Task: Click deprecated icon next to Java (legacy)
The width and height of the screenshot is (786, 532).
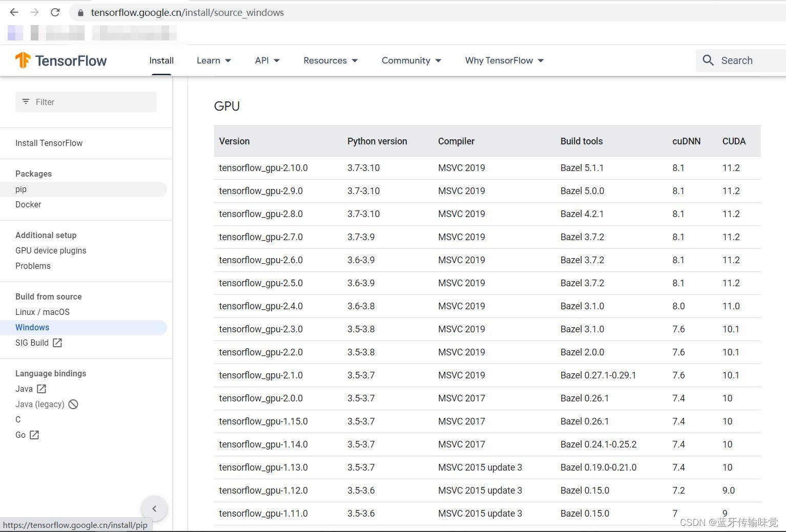Action: click(73, 404)
